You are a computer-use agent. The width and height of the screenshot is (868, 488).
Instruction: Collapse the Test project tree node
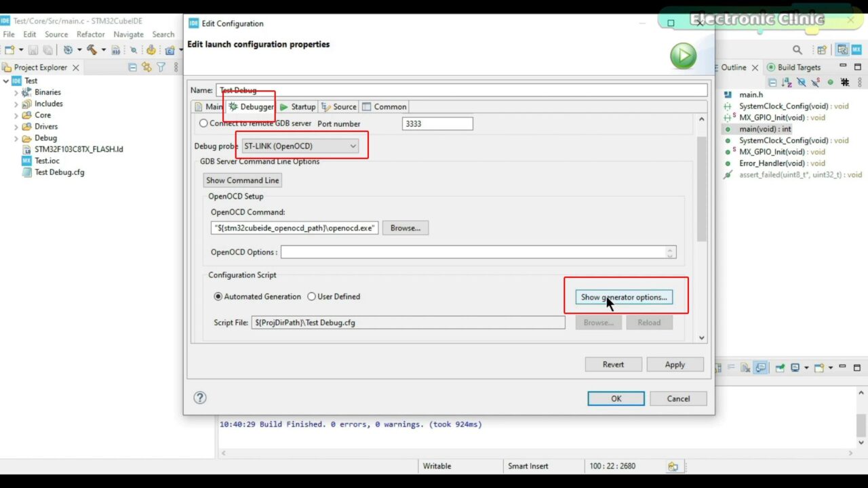[6, 81]
